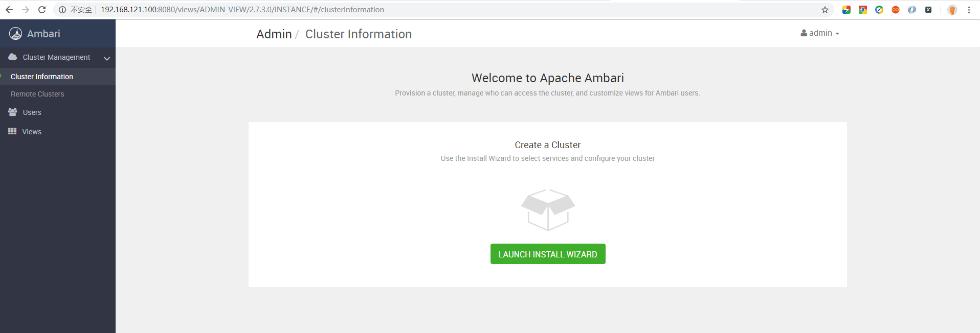This screenshot has height=333, width=980.
Task: Open the Views page
Action: [x=32, y=132]
